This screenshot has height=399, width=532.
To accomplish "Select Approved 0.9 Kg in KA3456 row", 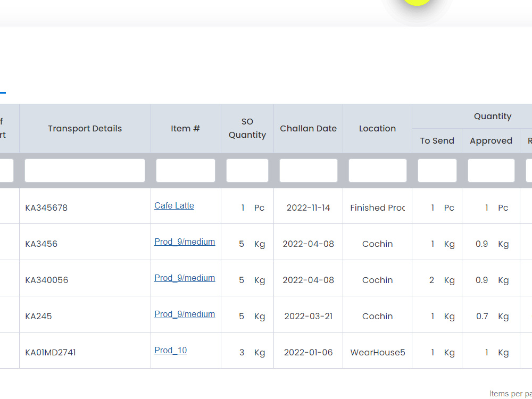I will tap(492, 244).
